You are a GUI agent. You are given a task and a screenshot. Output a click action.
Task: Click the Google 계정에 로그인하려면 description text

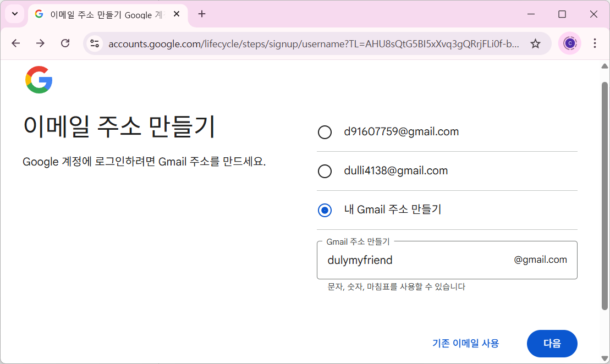pyautogui.click(x=144, y=162)
